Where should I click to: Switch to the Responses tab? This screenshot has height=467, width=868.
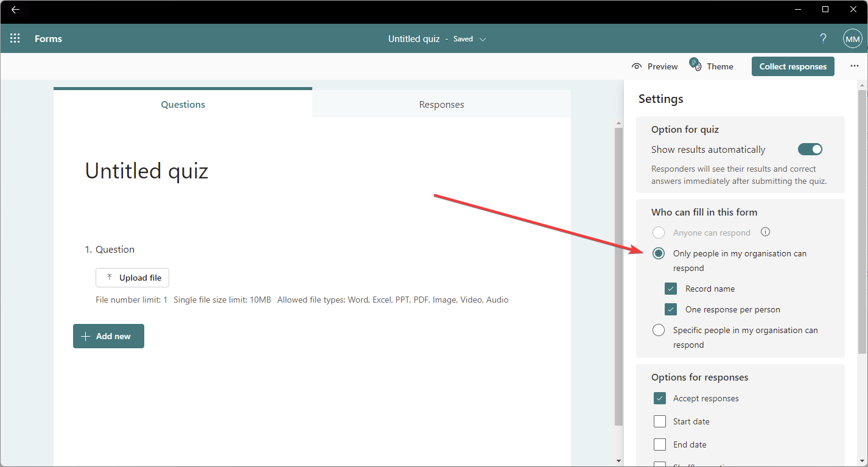tap(441, 104)
